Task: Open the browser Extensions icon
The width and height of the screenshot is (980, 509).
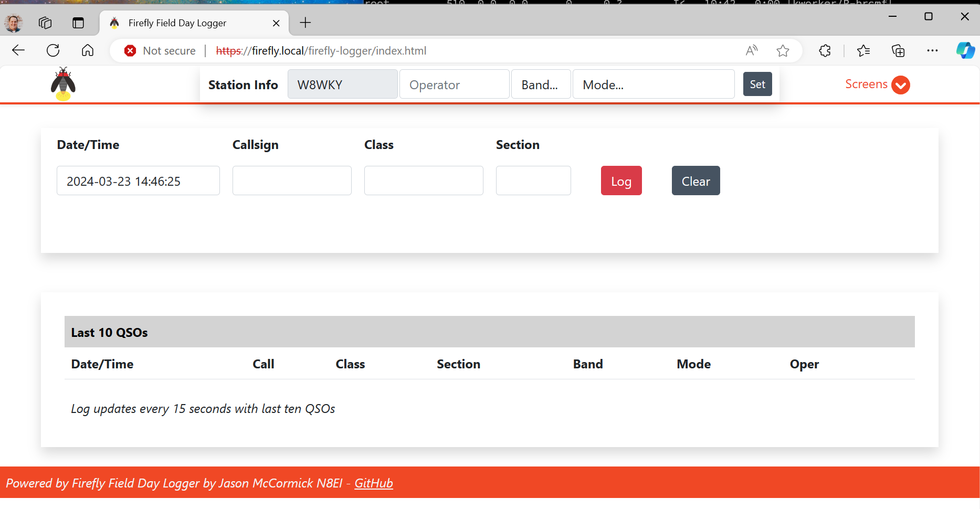Action: [825, 51]
